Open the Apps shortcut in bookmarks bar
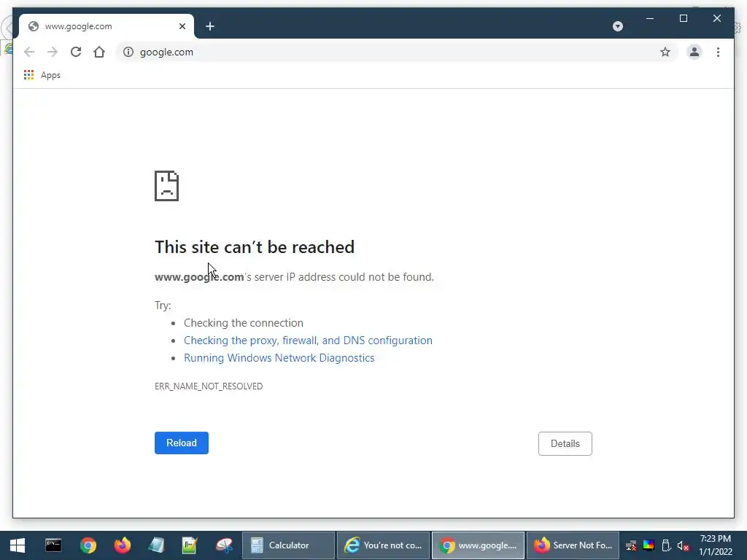 (x=42, y=75)
